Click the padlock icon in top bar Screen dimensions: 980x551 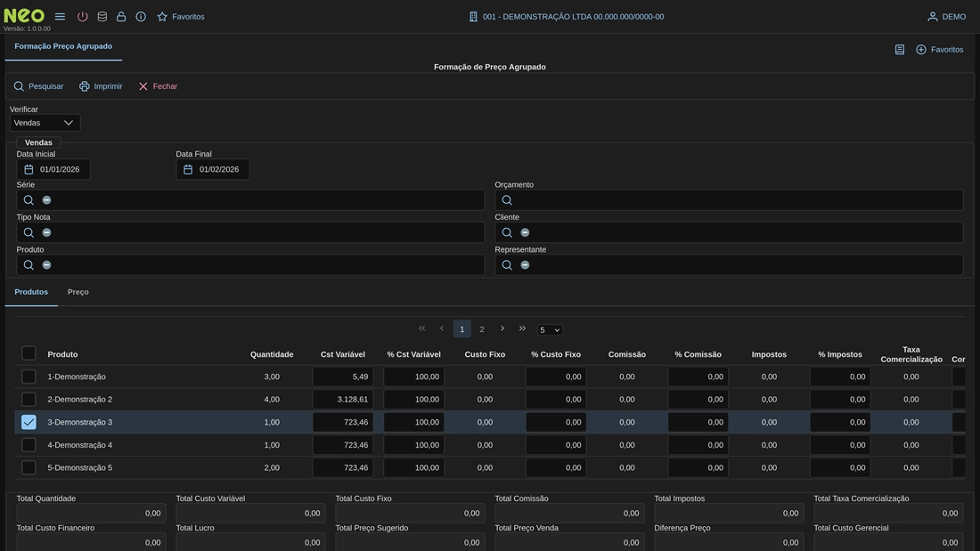(121, 17)
